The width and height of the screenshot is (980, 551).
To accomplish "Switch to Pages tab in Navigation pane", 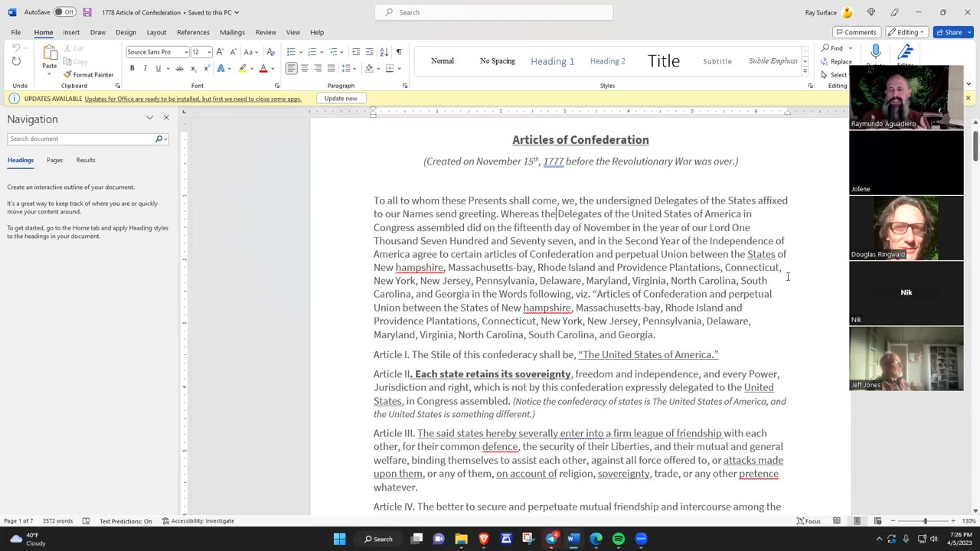I will 54,160.
